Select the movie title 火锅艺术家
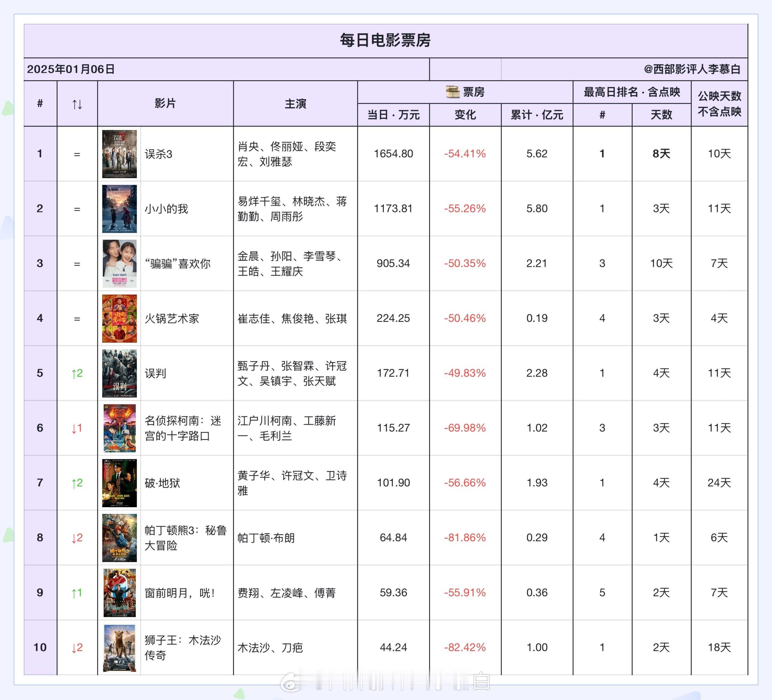 (171, 318)
